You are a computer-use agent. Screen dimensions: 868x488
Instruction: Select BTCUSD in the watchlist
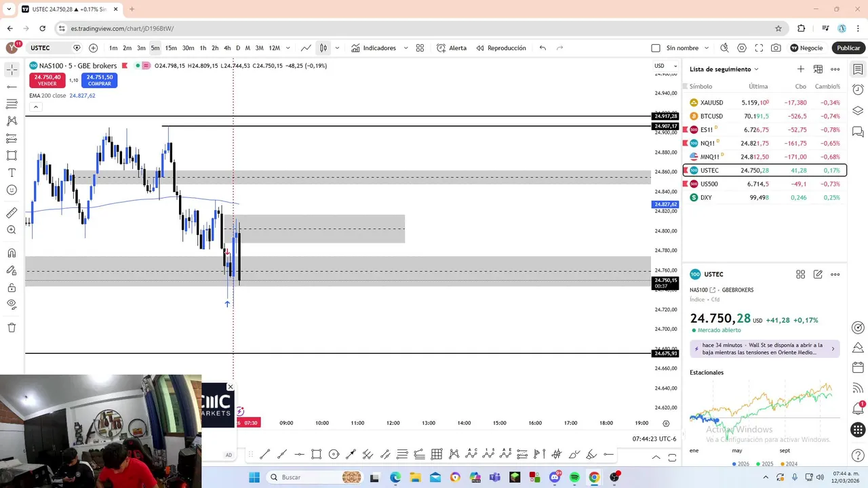coord(764,116)
